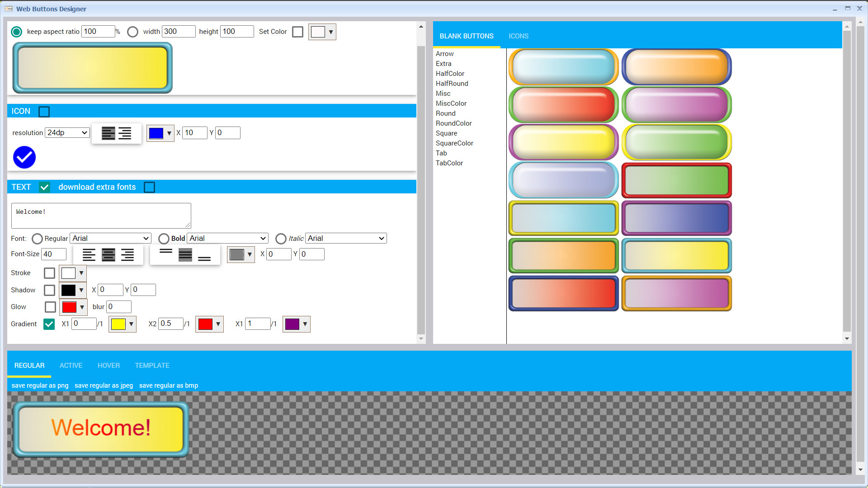Click the blue checkmark icon preview
The image size is (868, 488).
pos(24,157)
